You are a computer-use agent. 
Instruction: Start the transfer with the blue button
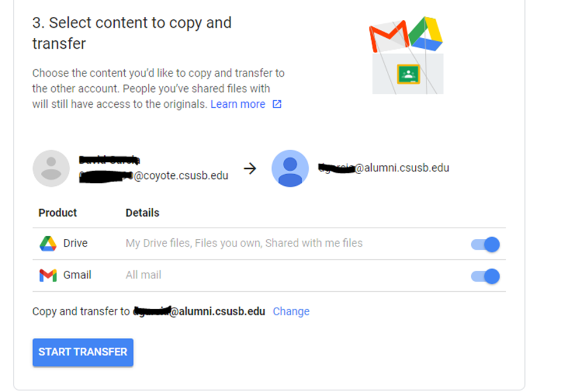tap(83, 352)
